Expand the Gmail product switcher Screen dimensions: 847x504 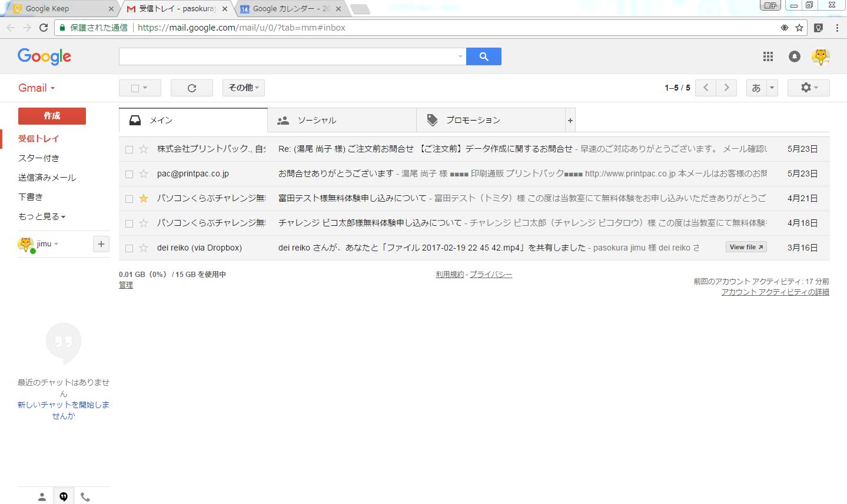[36, 88]
